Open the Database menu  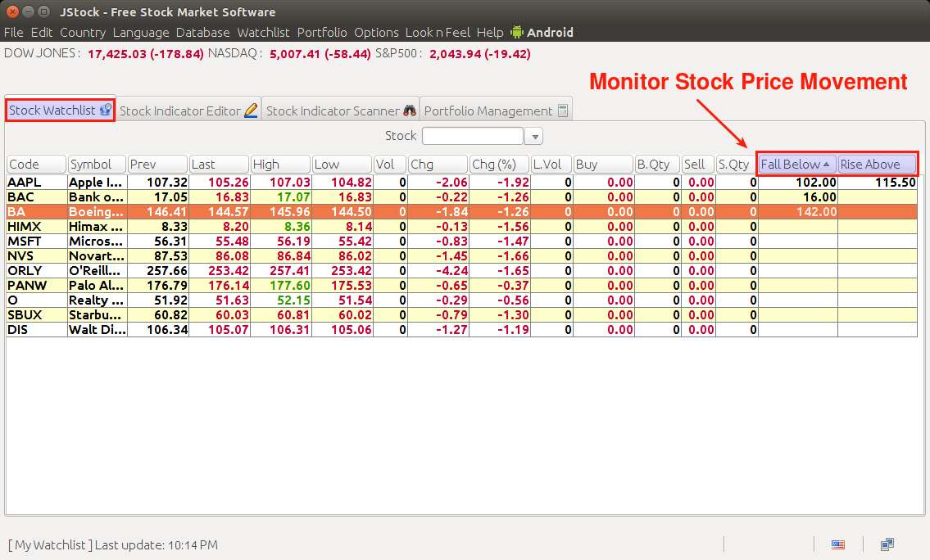coord(203,33)
